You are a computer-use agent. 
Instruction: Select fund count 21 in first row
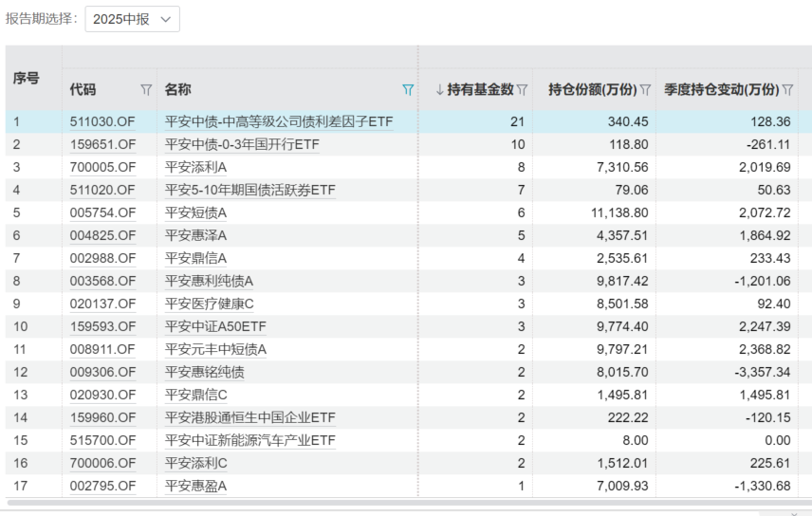point(517,121)
